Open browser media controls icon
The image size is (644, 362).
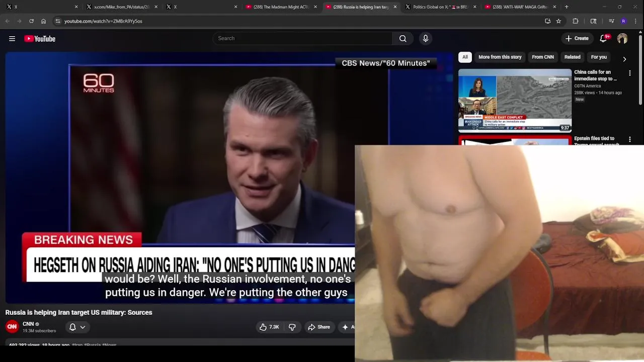(x=611, y=21)
